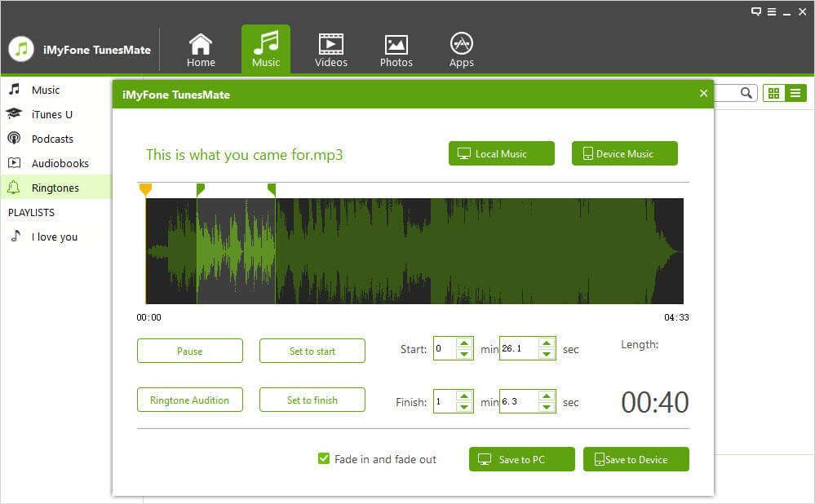Increase the Finish seconds value
This screenshot has width=815, height=504.
(547, 396)
